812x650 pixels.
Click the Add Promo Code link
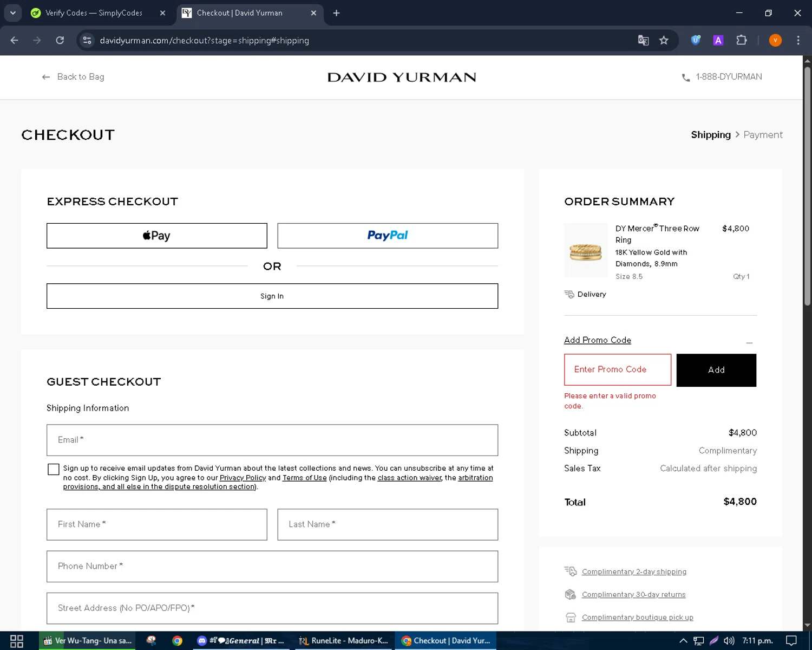598,340
